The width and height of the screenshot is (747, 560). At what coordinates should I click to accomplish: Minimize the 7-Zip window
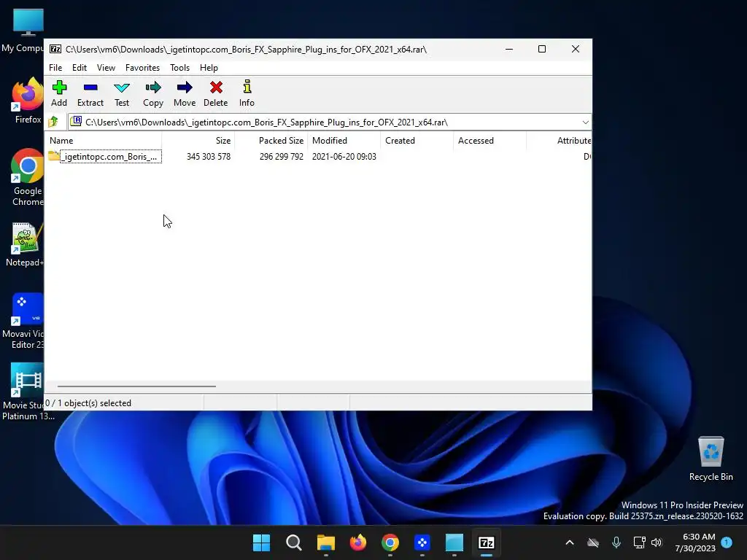pos(508,49)
